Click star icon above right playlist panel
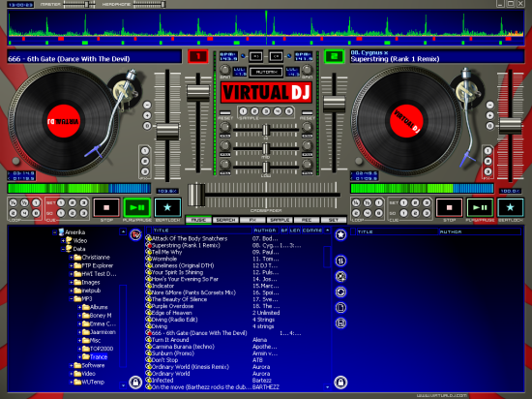The image size is (532, 399). (x=340, y=234)
